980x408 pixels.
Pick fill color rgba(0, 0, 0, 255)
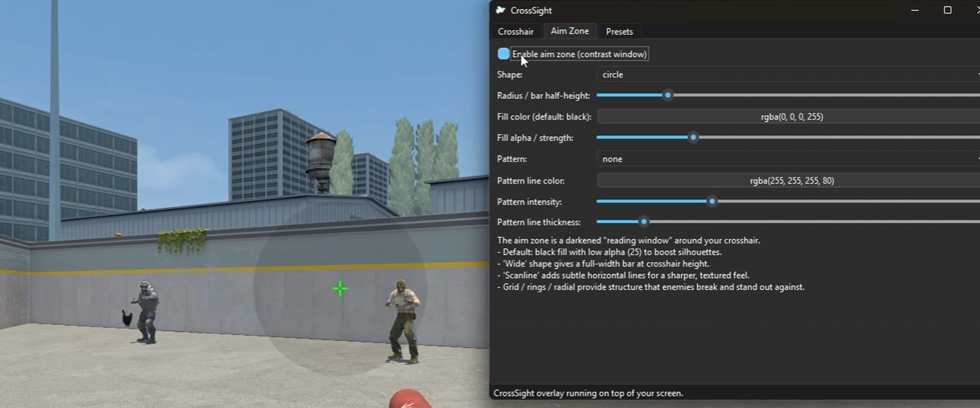point(788,116)
